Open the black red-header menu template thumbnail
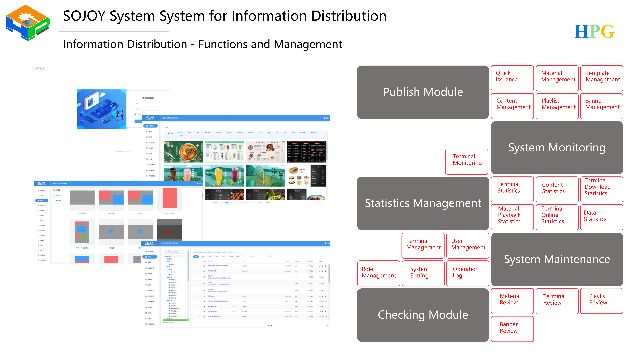 click(x=306, y=152)
